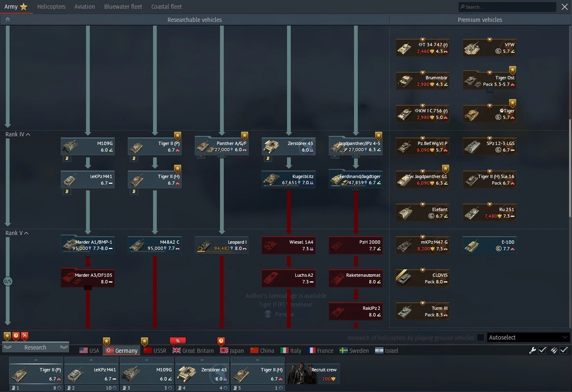Viewport: 572px width, 392px height.
Task: Open the Autoselect dropdown
Action: pos(528,338)
